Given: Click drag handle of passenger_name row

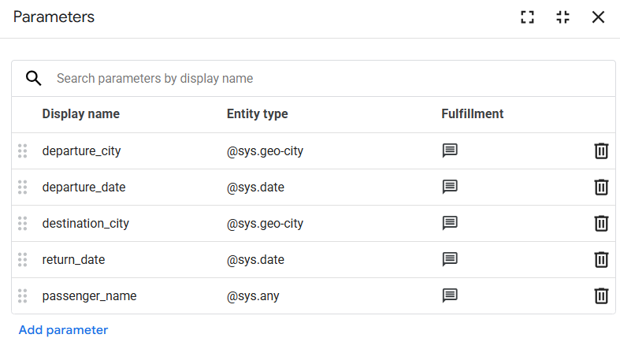Looking at the screenshot, I should pos(23,295).
